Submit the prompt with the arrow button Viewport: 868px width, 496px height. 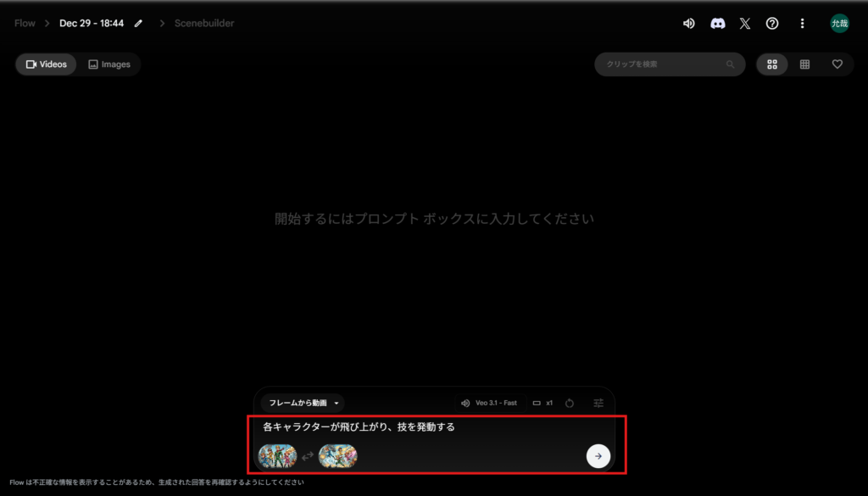(598, 456)
